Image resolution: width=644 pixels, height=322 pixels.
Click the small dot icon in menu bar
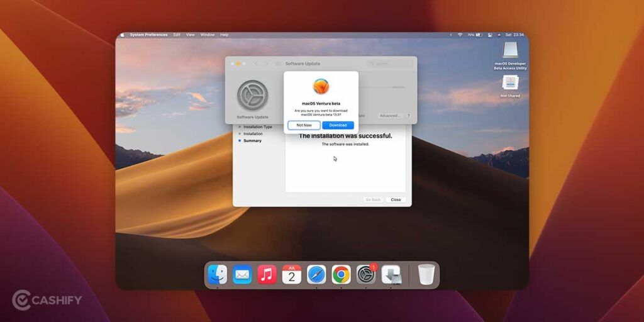499,35
